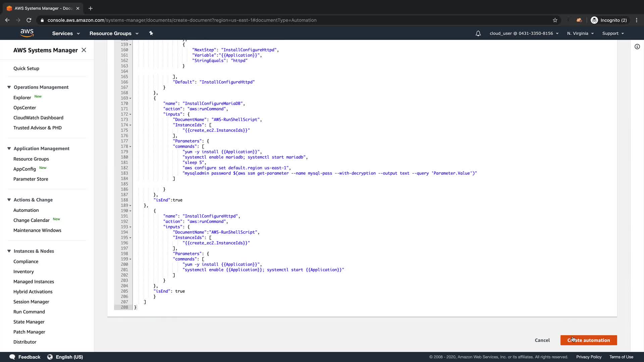Fold code block at line 169
644x362 pixels.
tap(130, 98)
